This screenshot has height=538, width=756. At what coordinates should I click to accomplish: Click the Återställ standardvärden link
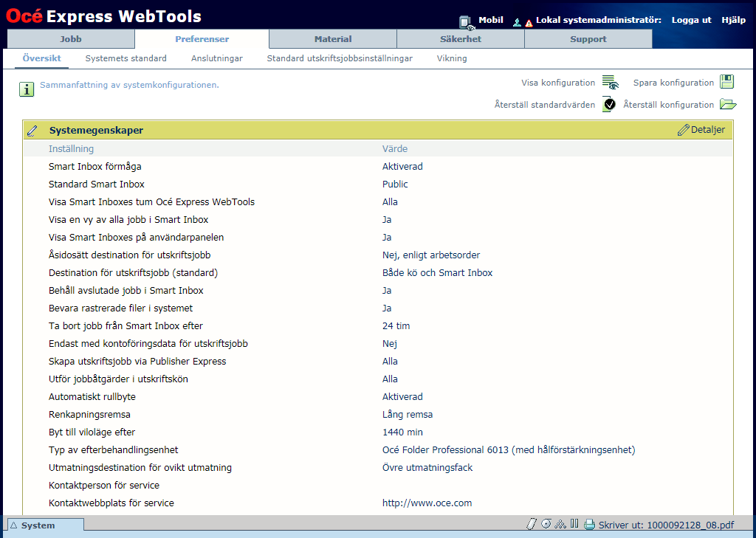coord(545,105)
